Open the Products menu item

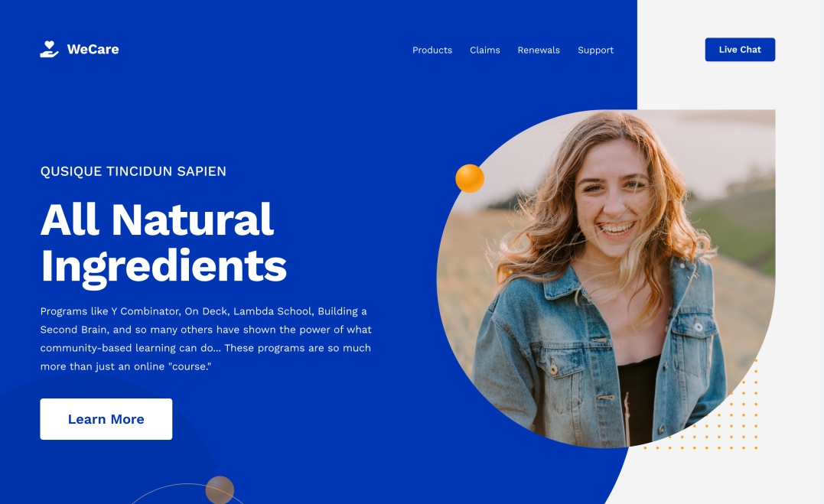(x=432, y=50)
